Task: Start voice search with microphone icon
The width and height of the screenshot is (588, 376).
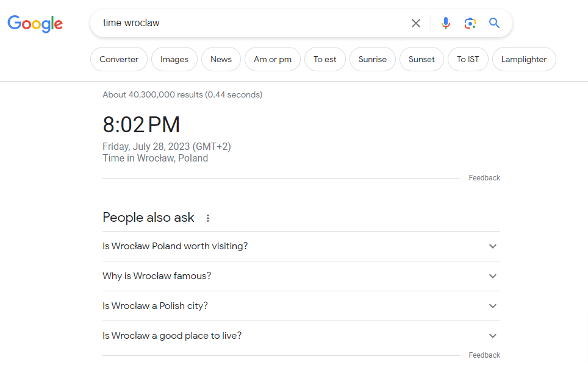Action: click(x=446, y=23)
